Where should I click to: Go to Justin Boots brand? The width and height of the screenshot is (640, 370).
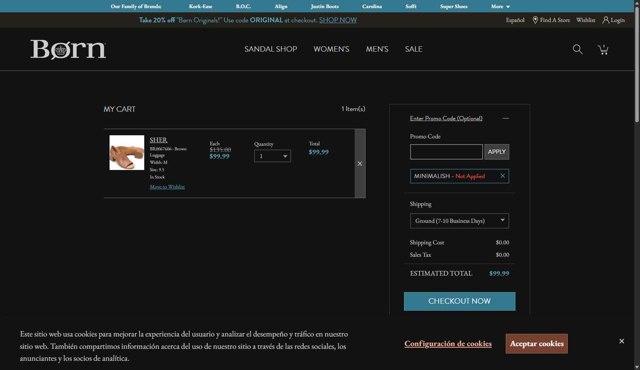tap(324, 7)
